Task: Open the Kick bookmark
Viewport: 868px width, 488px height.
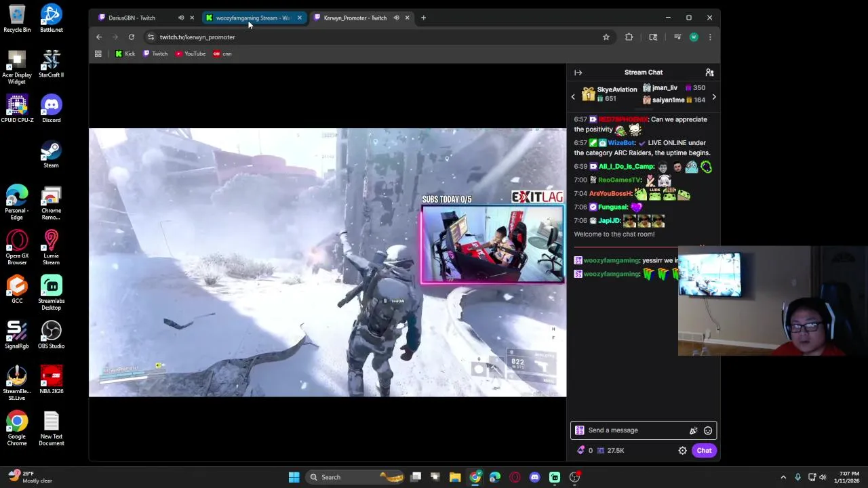Action: 125,54
